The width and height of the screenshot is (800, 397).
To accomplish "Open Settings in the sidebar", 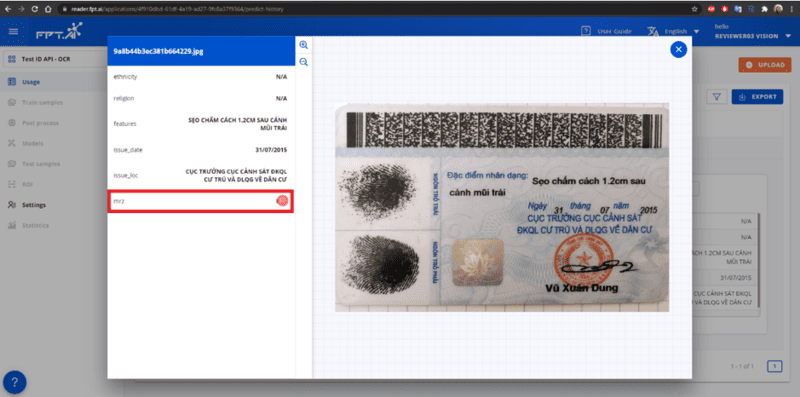I will (x=34, y=205).
